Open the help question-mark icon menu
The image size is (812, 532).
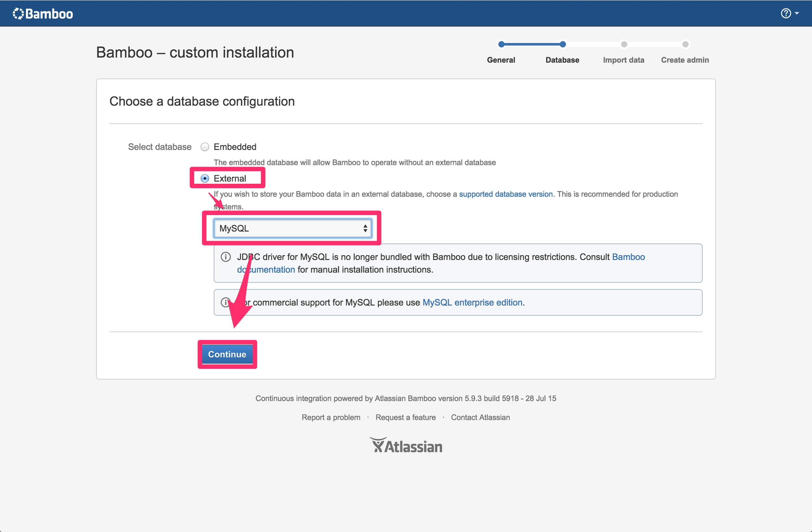click(786, 13)
